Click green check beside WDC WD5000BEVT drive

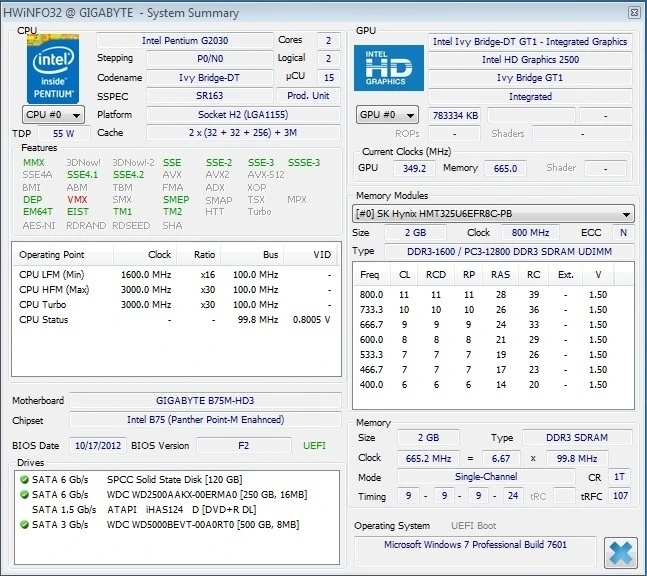point(24,524)
